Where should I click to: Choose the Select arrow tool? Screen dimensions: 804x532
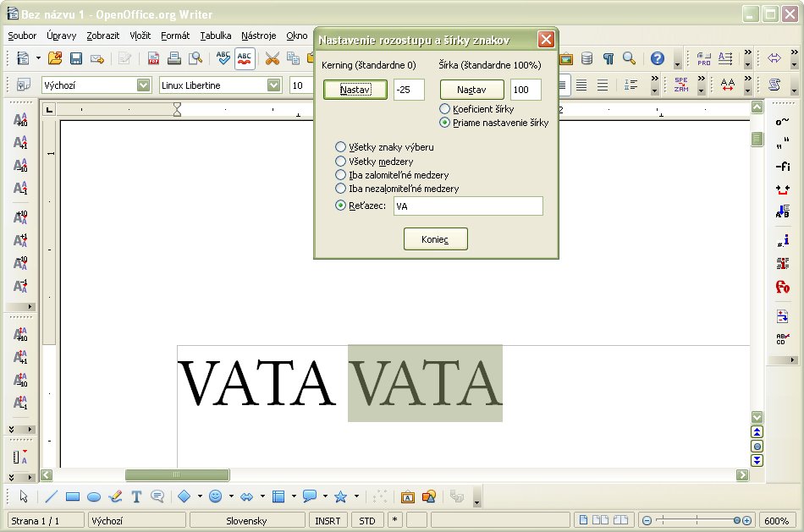tap(24, 496)
